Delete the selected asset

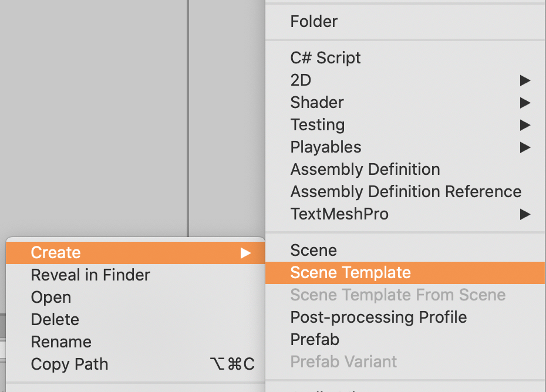[55, 319]
